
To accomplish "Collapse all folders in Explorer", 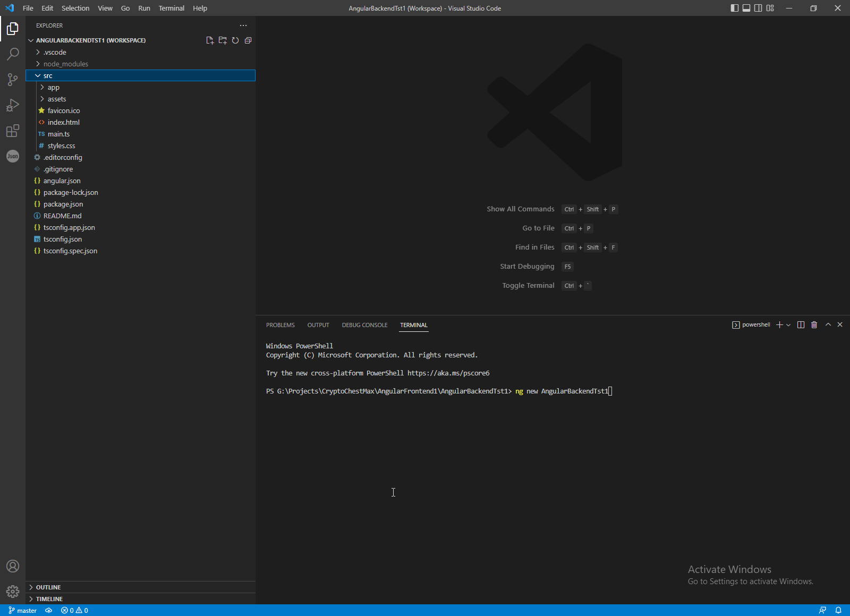I will point(248,40).
